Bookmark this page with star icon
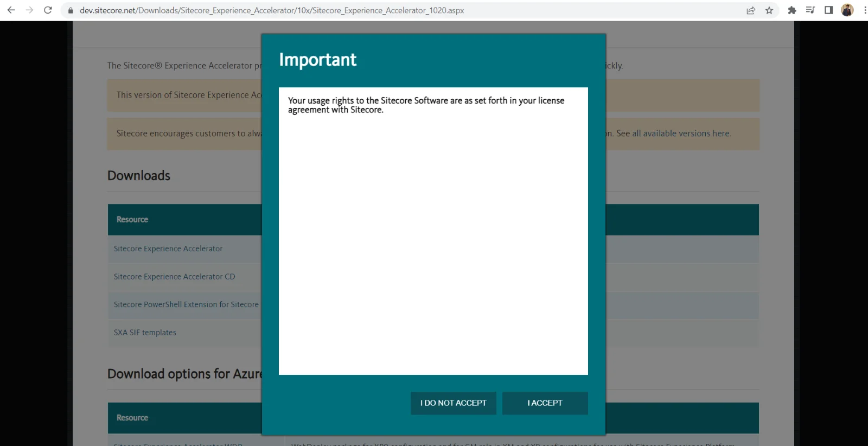This screenshot has width=868, height=446. 769,10
